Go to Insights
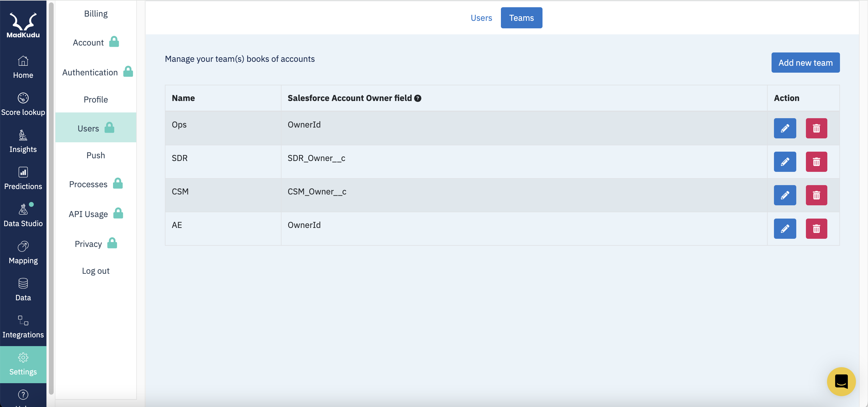 tap(23, 141)
